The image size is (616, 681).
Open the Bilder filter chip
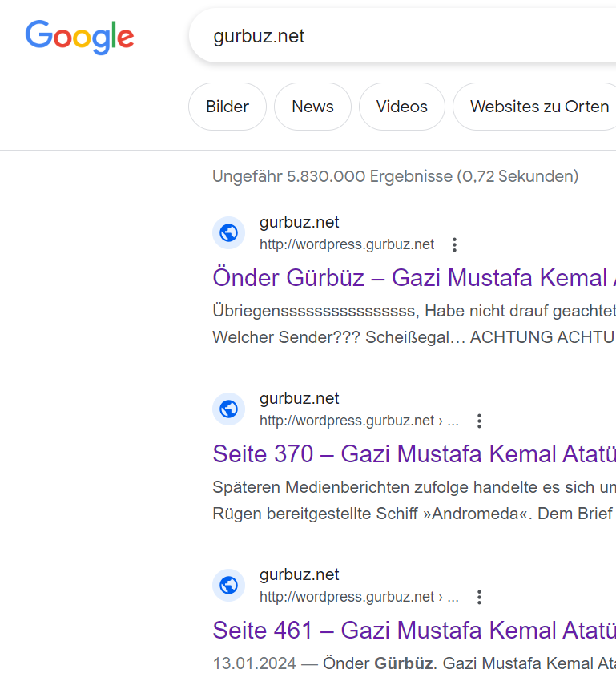pyautogui.click(x=227, y=107)
